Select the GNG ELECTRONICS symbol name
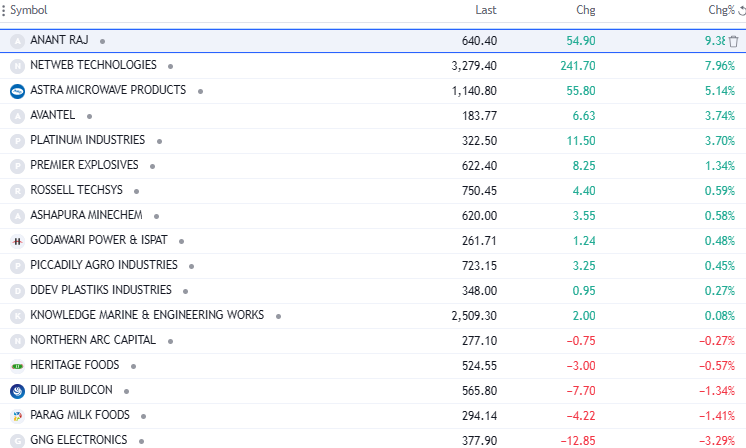This screenshot has width=746, height=448. click(79, 439)
